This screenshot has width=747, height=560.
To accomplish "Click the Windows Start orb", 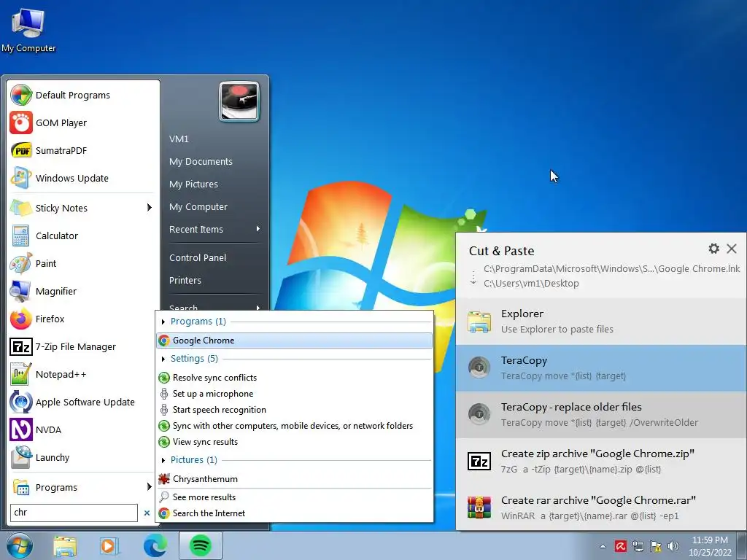I will click(20, 545).
